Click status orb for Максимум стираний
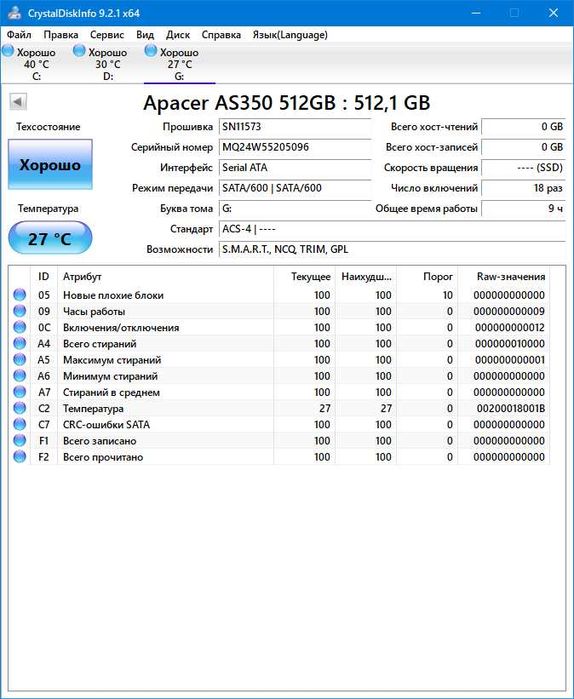This screenshot has width=574, height=699. [x=20, y=359]
